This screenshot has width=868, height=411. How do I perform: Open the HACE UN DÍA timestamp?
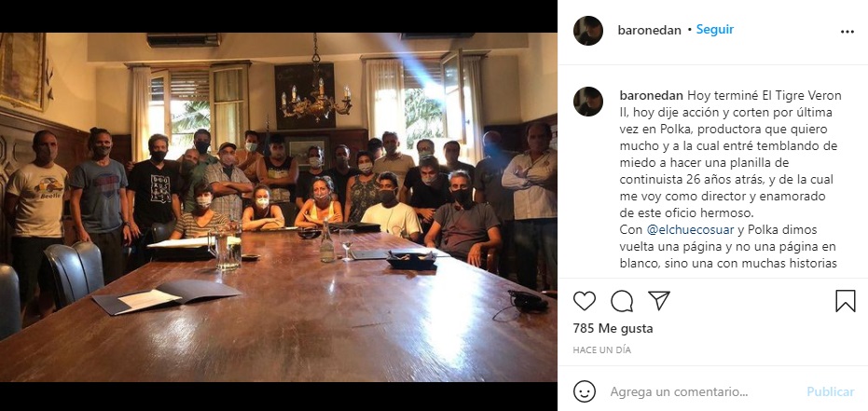[x=601, y=350]
